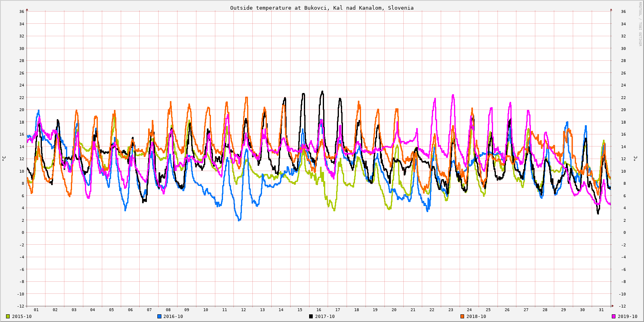Click the day 01 x-axis label
The height and width of the screenshot is (322, 644).
click(x=36, y=310)
